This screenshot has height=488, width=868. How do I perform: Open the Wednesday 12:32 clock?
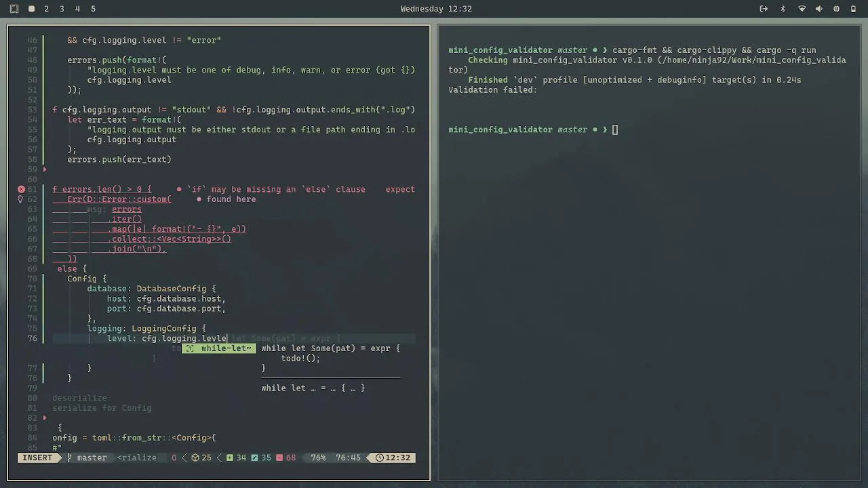click(x=436, y=9)
